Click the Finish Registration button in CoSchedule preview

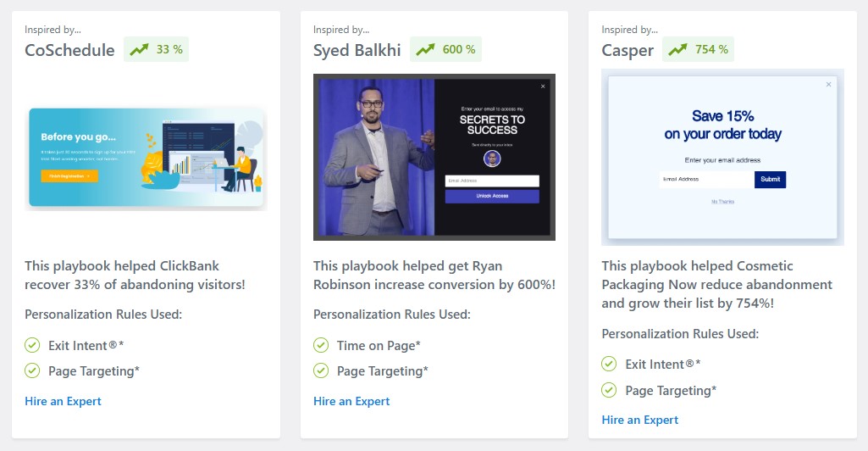click(x=69, y=176)
